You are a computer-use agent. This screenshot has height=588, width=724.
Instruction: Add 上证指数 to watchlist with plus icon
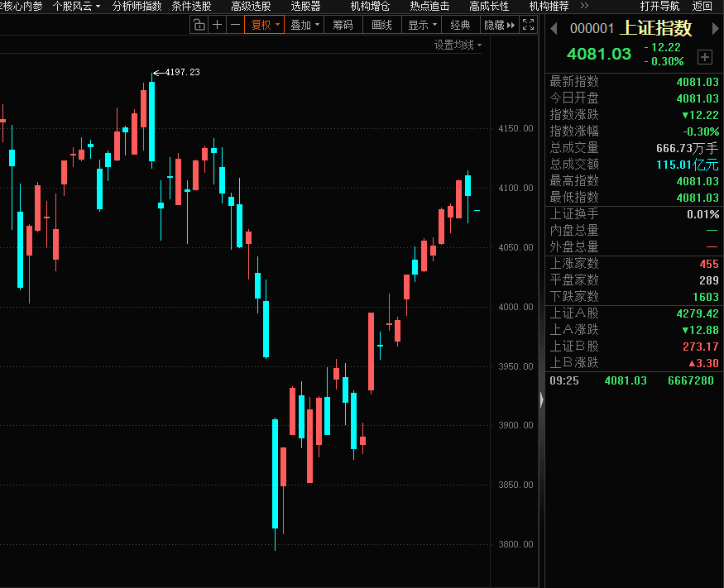tap(704, 57)
